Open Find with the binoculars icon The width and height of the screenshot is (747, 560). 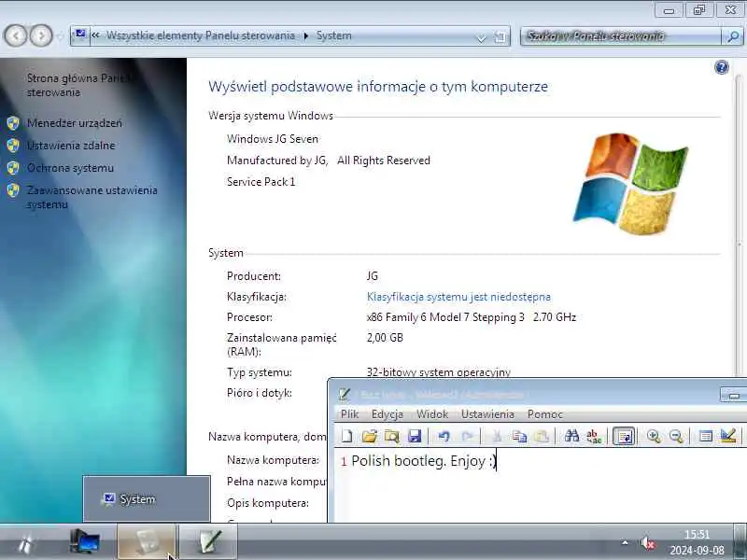[x=571, y=436]
